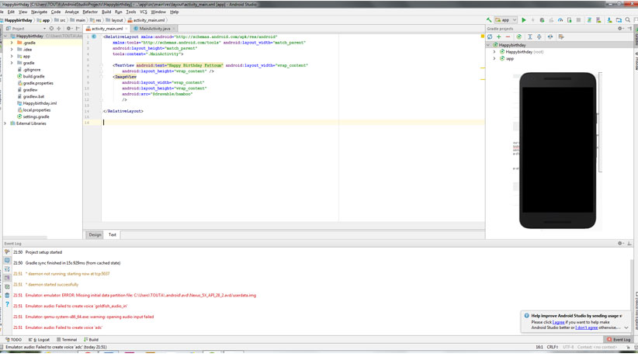
Task: Click the Stop square icon
Action: tap(578, 20)
